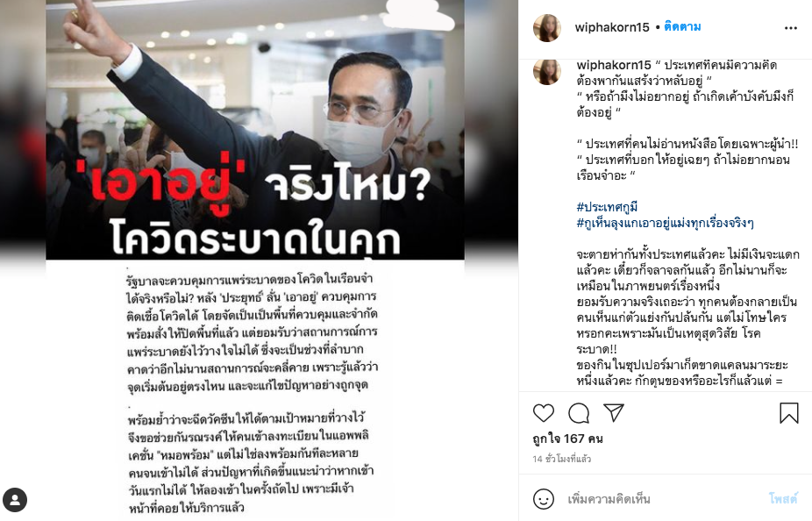812x521 pixels.
Task: Open hashtag #กูเห็นลุงแกเอาอยู่แม่งทุกเรื่องจริงๆ
Action: tap(665, 223)
